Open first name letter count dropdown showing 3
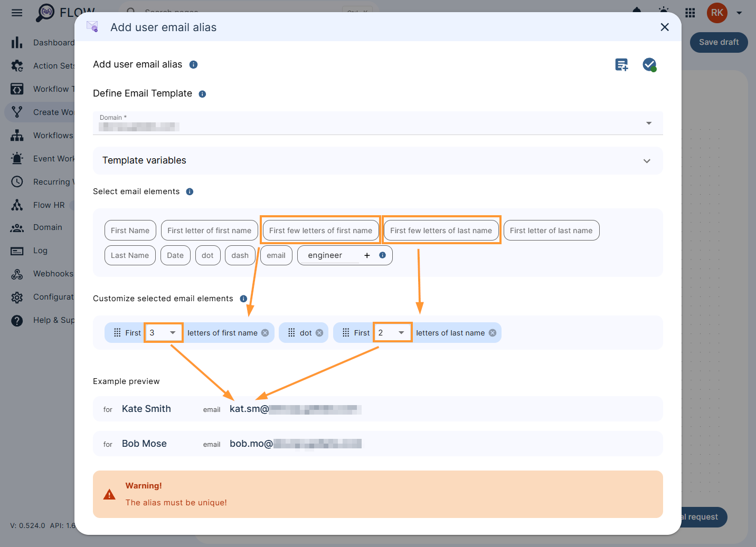Image resolution: width=756 pixels, height=547 pixels. tap(164, 333)
